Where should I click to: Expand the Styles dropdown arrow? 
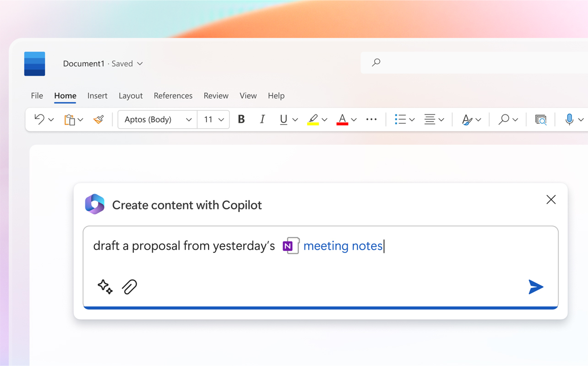[478, 120]
